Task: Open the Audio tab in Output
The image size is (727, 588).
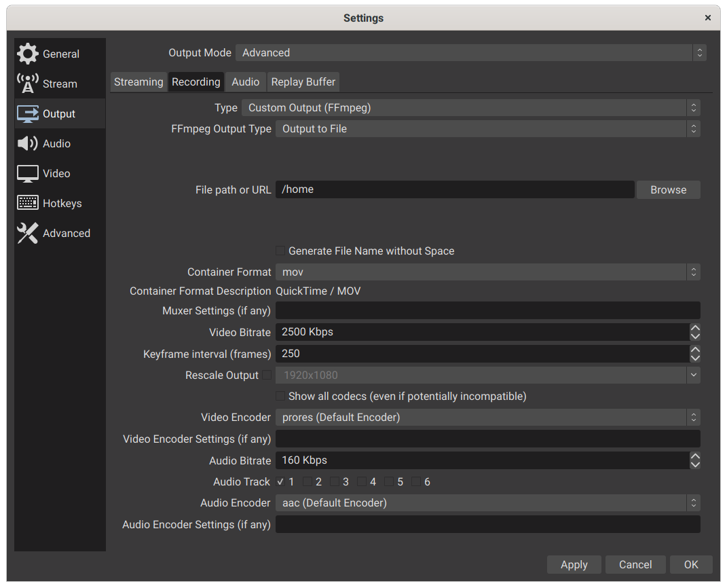Action: pos(245,82)
